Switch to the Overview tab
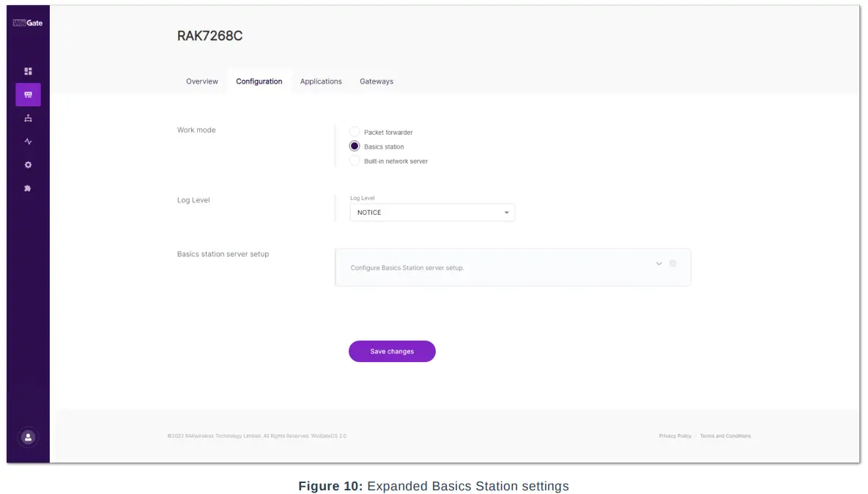The image size is (868, 494). click(201, 81)
